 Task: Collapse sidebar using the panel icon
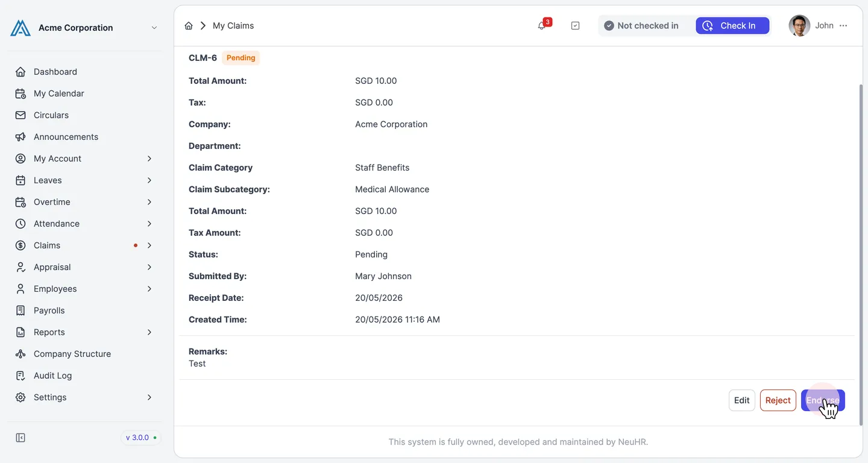click(20, 438)
